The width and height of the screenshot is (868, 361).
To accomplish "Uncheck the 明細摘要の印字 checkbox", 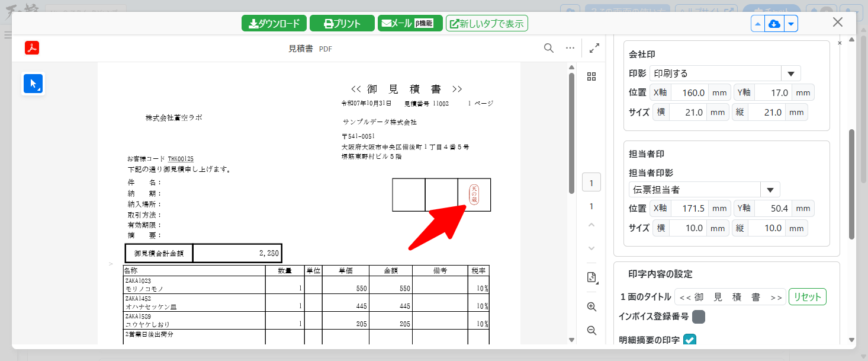I will pyautogui.click(x=690, y=340).
